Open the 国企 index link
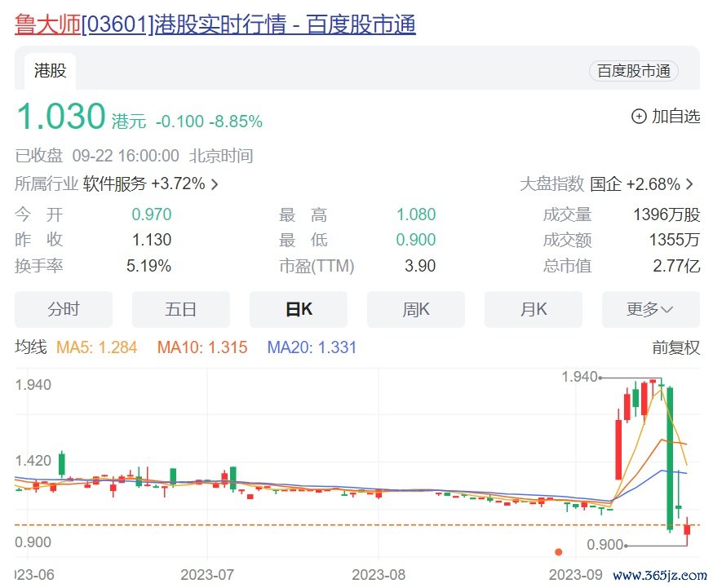 click(x=605, y=184)
